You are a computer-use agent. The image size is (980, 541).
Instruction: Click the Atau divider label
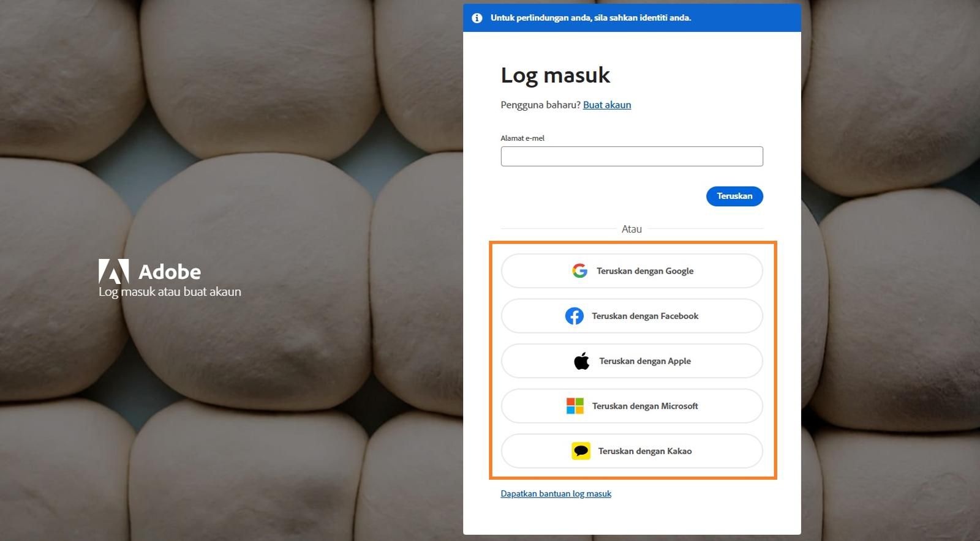click(x=631, y=229)
